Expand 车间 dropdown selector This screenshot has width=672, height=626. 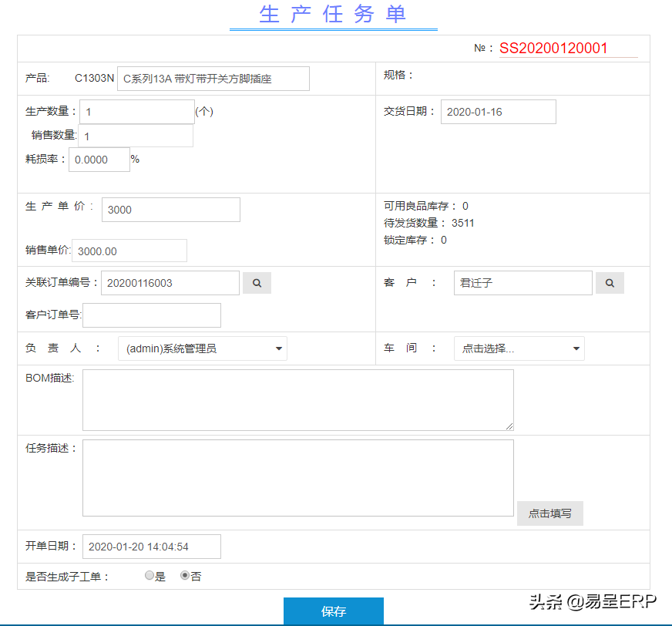[519, 348]
